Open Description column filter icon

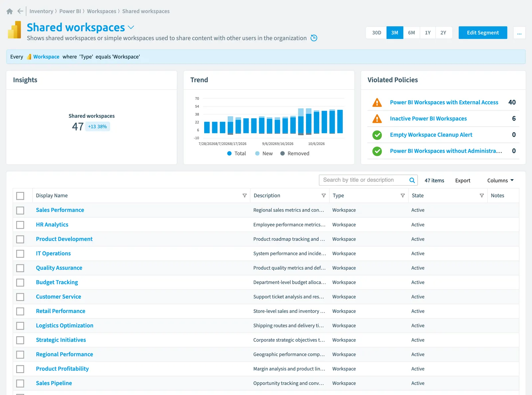pos(324,196)
